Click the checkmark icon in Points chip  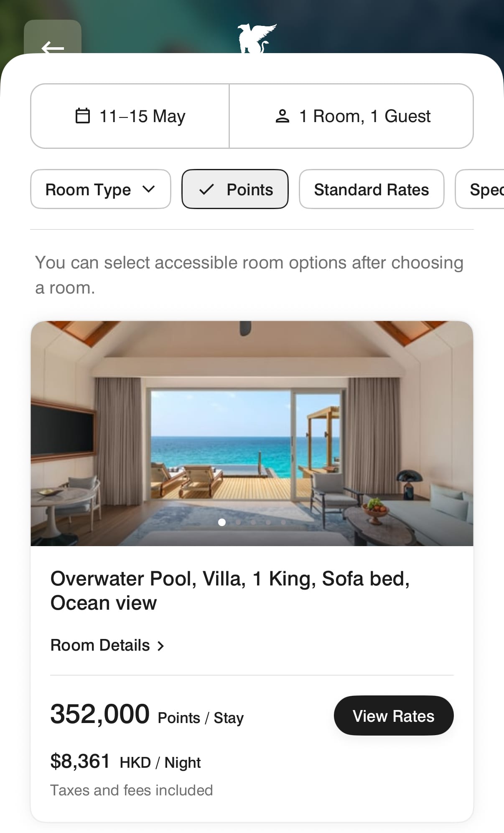206,189
